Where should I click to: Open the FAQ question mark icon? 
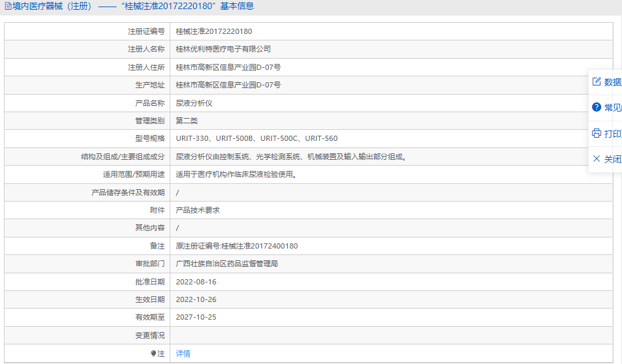[x=597, y=107]
